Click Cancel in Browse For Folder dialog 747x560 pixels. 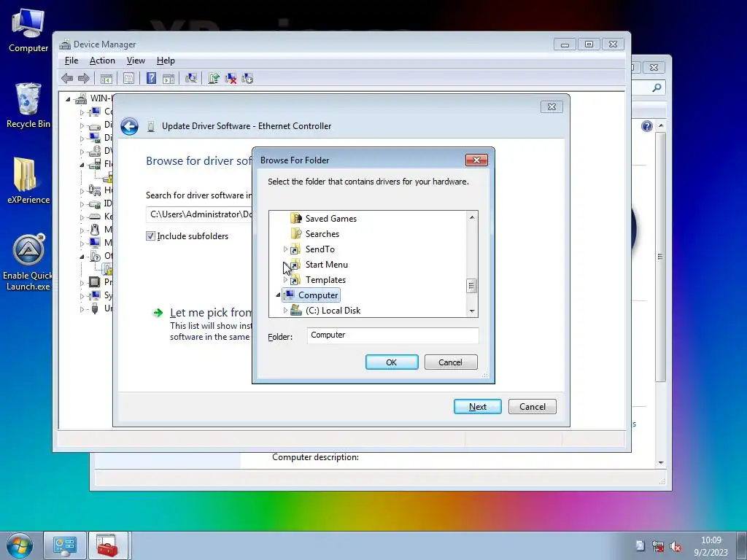point(450,362)
